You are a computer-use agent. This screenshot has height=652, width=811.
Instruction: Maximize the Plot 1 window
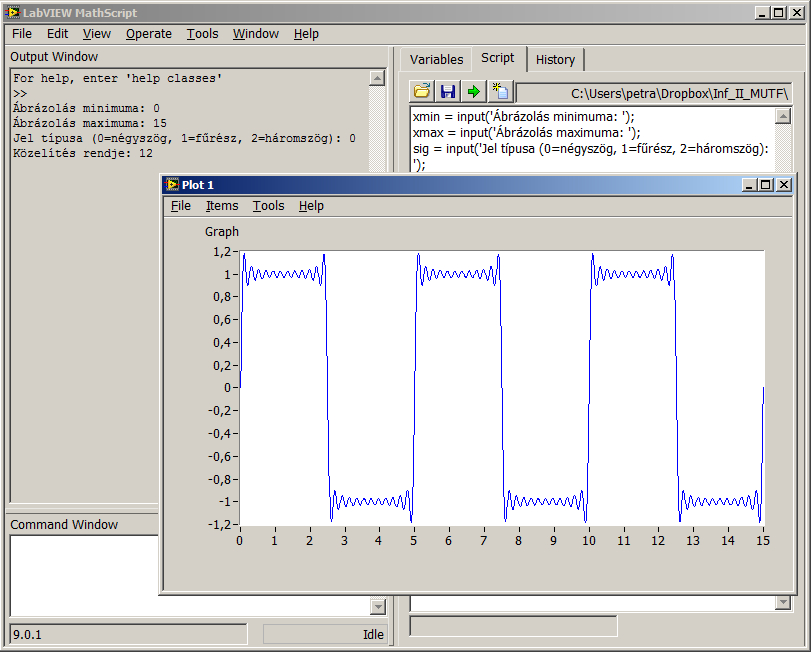[x=766, y=185]
